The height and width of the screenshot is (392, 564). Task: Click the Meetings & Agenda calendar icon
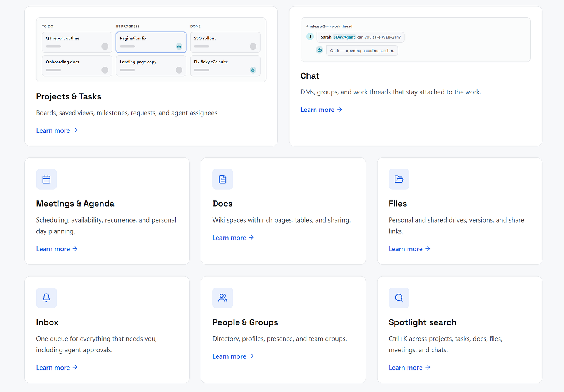coord(46,179)
